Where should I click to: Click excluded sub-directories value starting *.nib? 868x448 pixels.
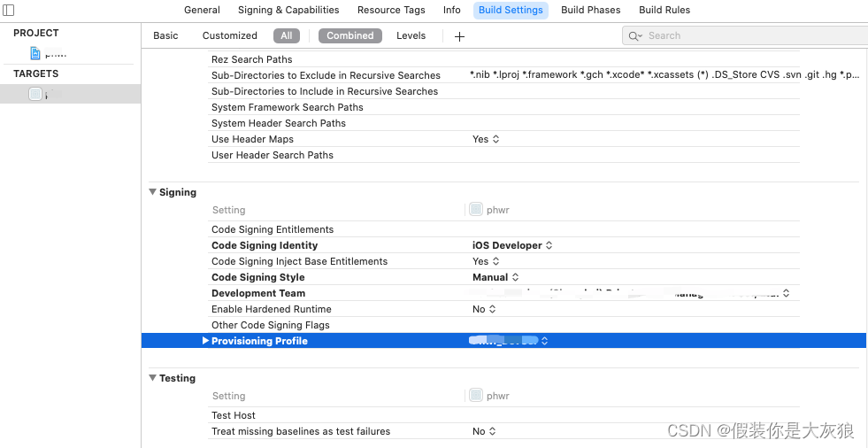coord(664,74)
